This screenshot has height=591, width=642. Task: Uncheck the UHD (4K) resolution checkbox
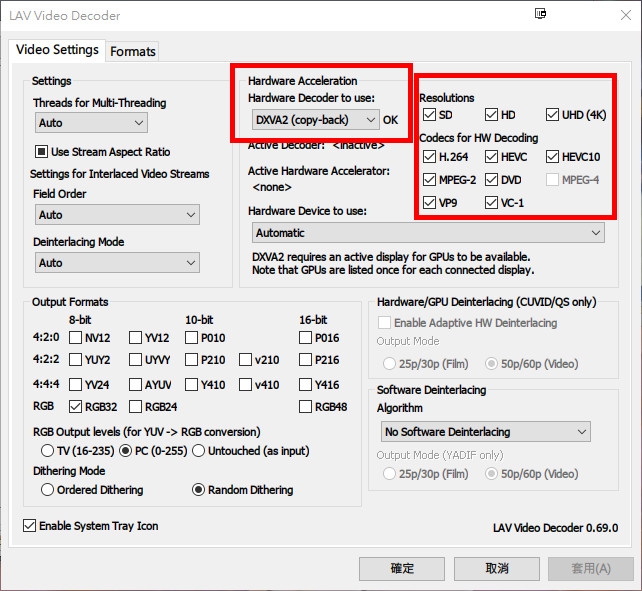click(x=552, y=115)
